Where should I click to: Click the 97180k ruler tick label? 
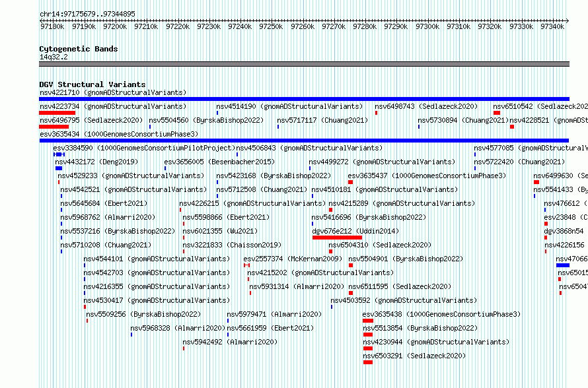(x=52, y=26)
